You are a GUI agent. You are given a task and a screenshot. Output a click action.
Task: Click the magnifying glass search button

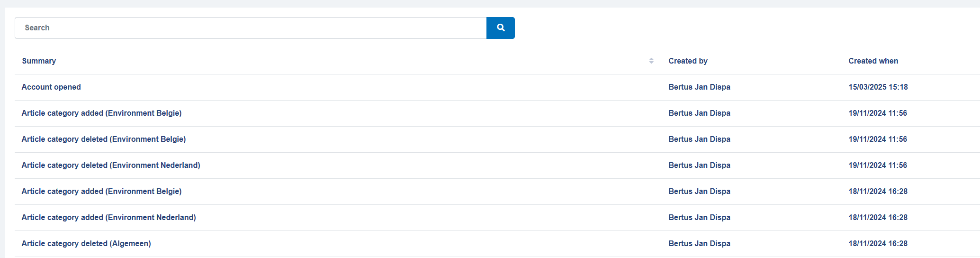(x=500, y=28)
